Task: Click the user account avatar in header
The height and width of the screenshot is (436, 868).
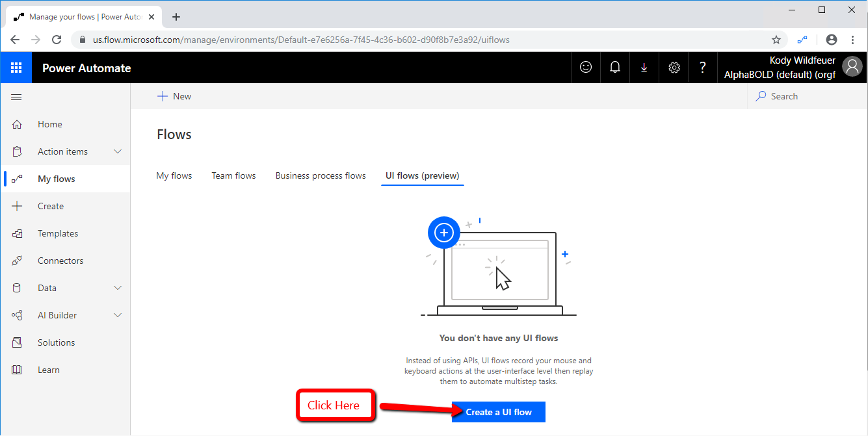Action: (x=852, y=66)
